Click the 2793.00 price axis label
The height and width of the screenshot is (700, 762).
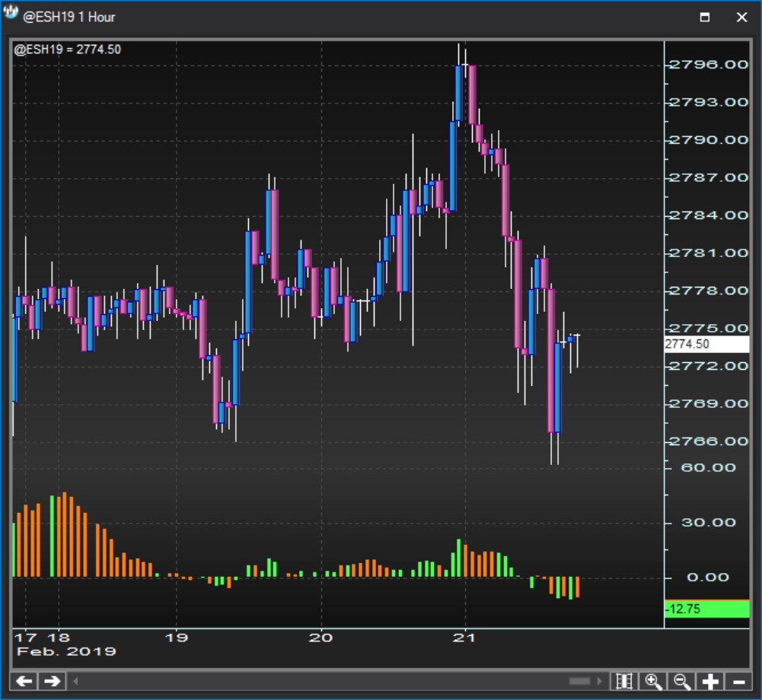point(709,103)
